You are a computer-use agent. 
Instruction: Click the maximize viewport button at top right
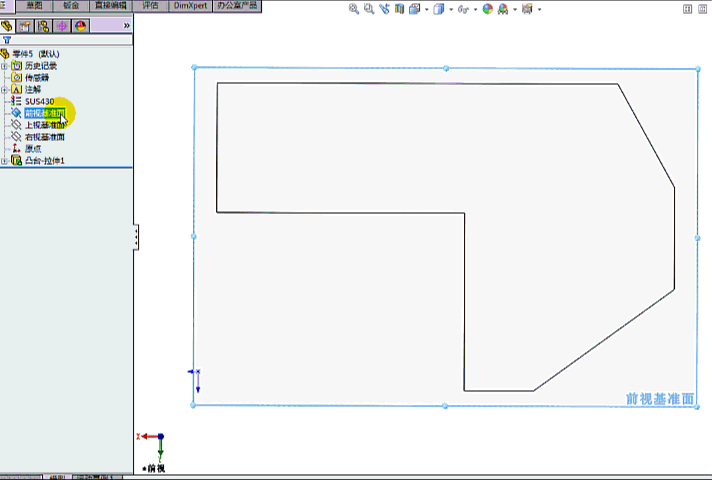click(x=702, y=9)
